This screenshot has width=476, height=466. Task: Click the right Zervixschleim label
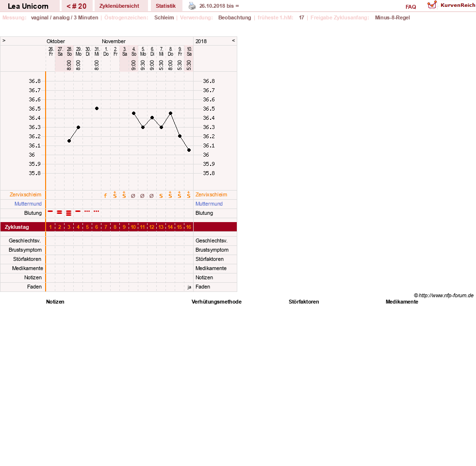[x=211, y=195]
